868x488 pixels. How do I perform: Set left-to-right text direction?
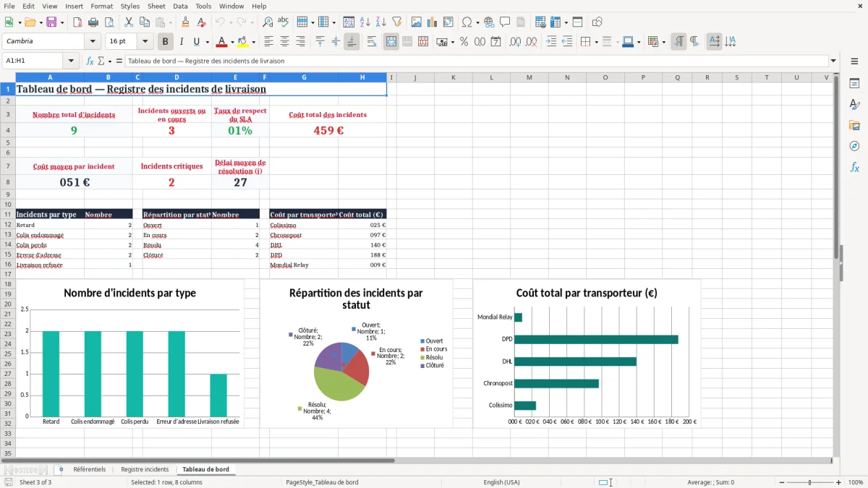pyautogui.click(x=678, y=42)
